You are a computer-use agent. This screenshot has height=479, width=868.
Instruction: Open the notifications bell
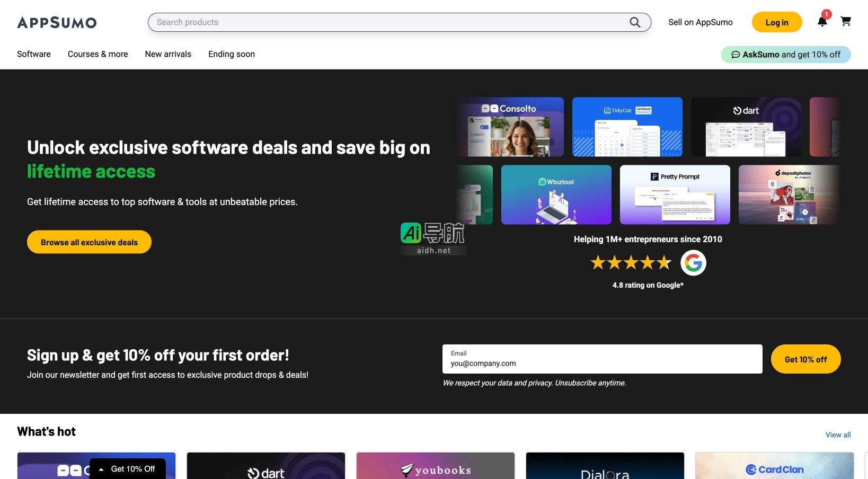click(x=822, y=22)
